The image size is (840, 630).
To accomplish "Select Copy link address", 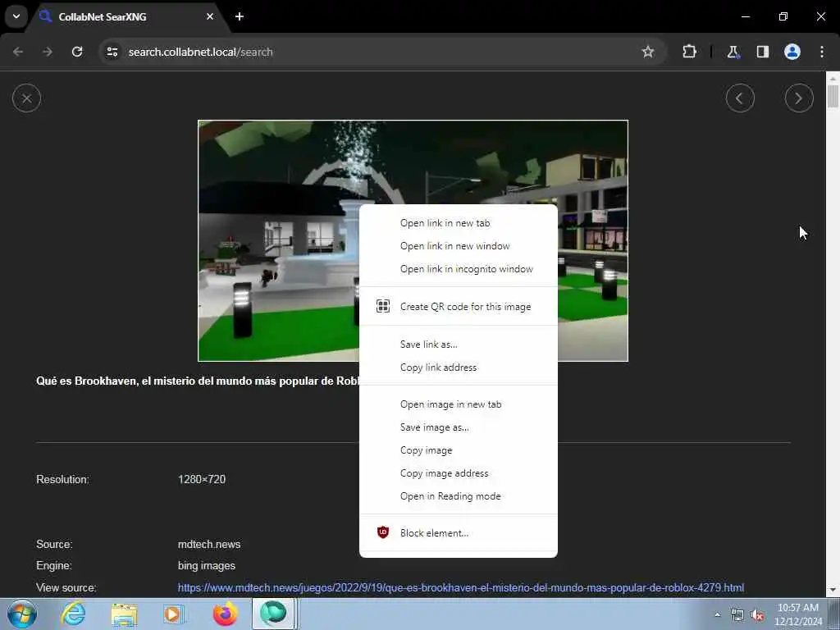I will click(458, 367).
